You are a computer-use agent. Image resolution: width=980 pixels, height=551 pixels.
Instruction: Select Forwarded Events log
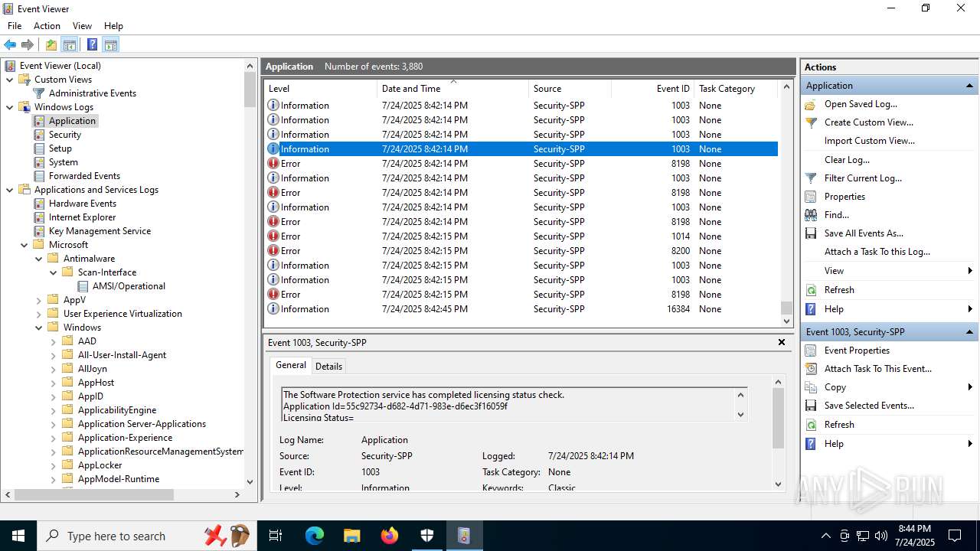pyautogui.click(x=84, y=176)
